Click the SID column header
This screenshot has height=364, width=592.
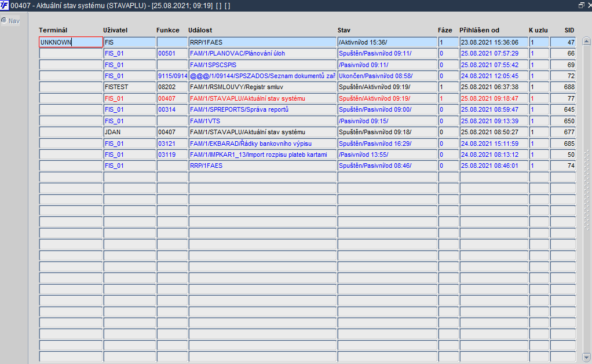569,30
